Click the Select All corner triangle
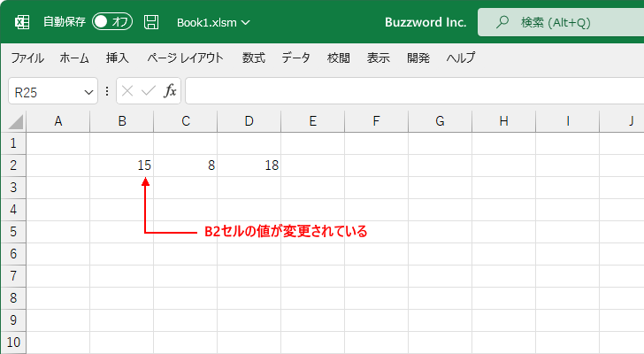This screenshot has height=354, width=644. [x=15, y=122]
